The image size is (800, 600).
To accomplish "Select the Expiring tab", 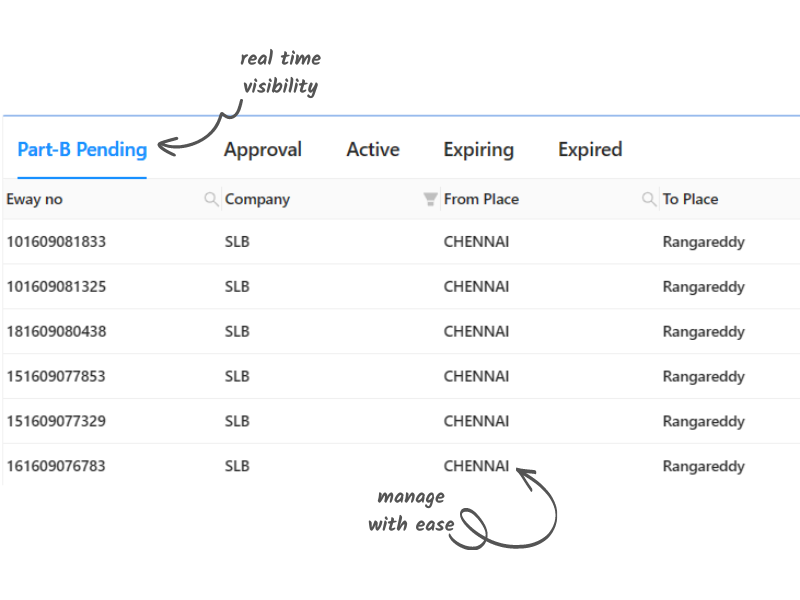I will [478, 149].
